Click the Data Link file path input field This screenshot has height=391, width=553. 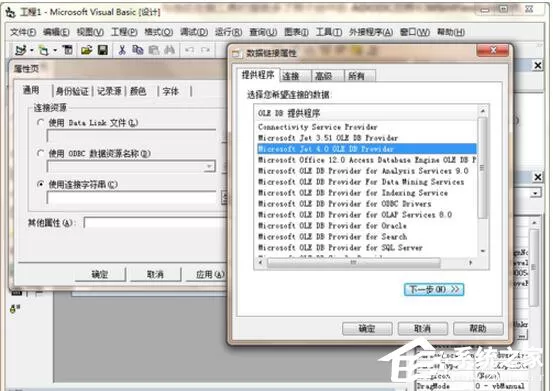click(131, 136)
